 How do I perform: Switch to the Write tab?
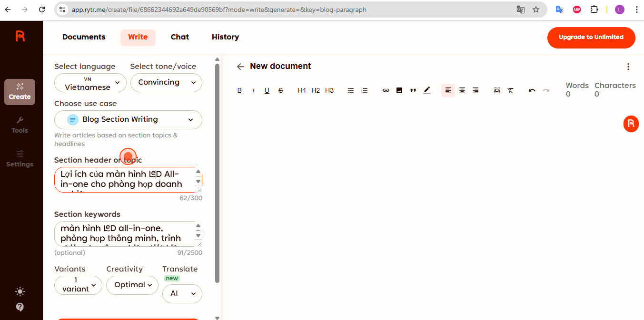pos(138,37)
